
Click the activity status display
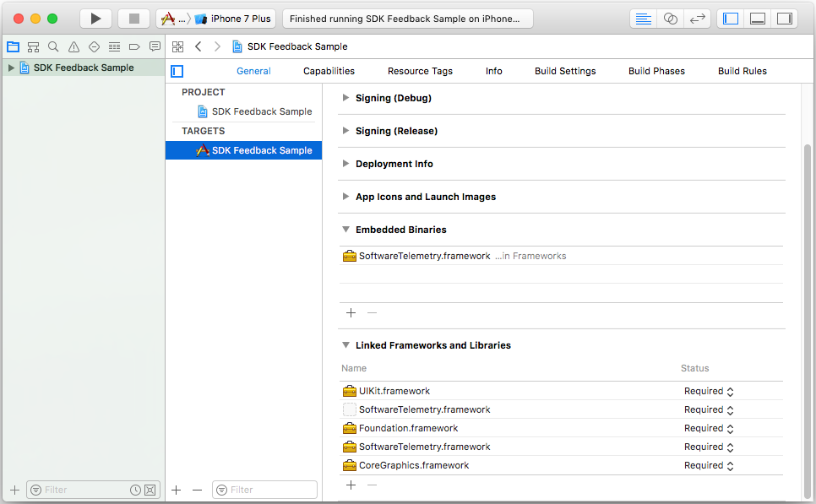pos(408,19)
